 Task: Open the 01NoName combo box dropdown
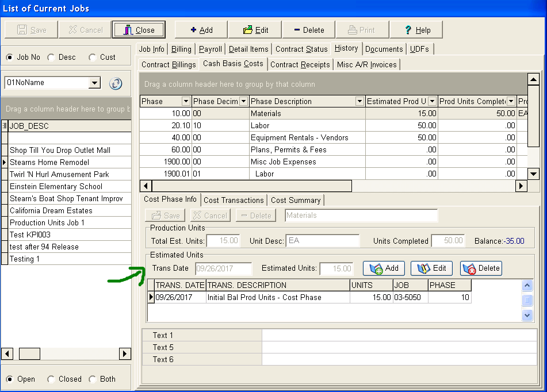tap(94, 83)
